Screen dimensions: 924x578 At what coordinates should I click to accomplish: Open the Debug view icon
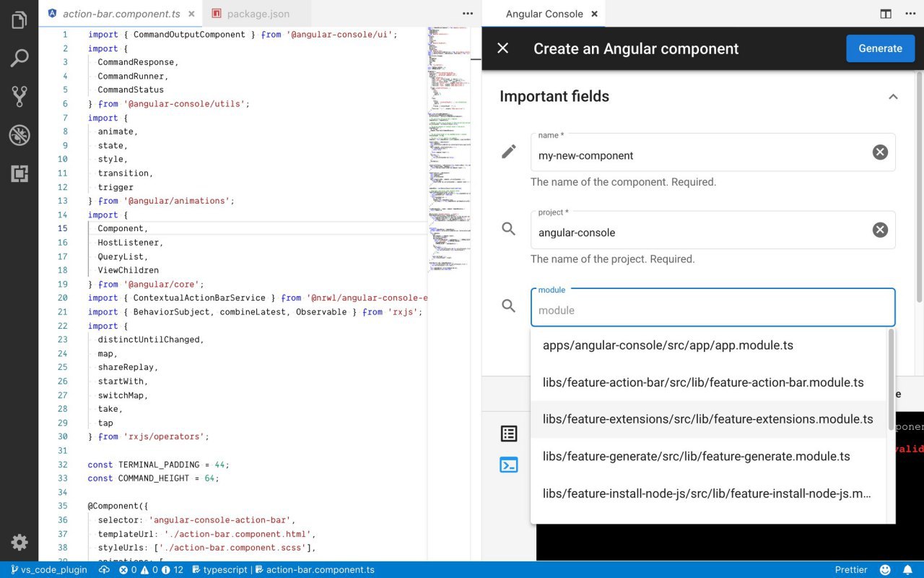click(x=19, y=135)
